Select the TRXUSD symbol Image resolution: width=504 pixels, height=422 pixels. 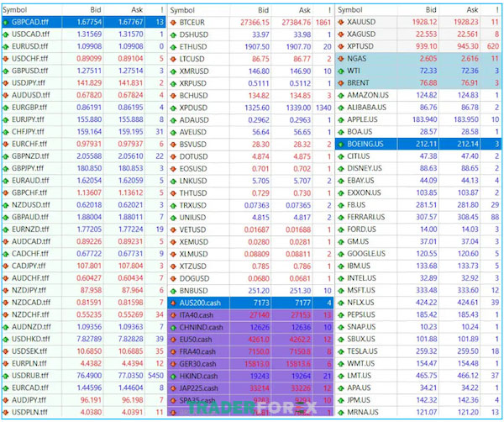192,205
